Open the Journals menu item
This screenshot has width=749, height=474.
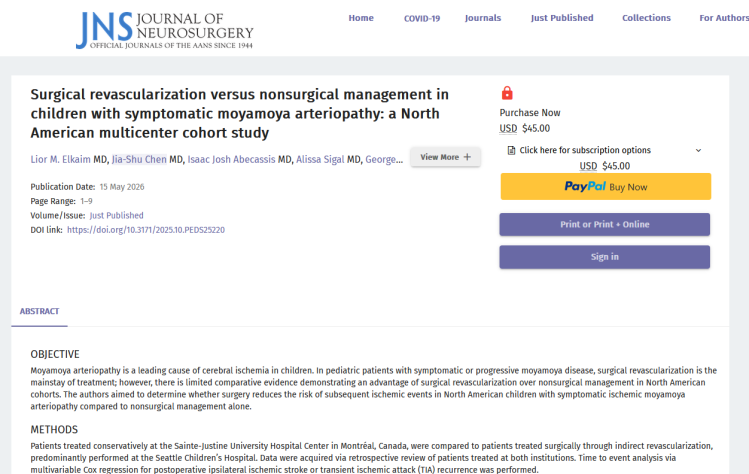[x=483, y=18]
